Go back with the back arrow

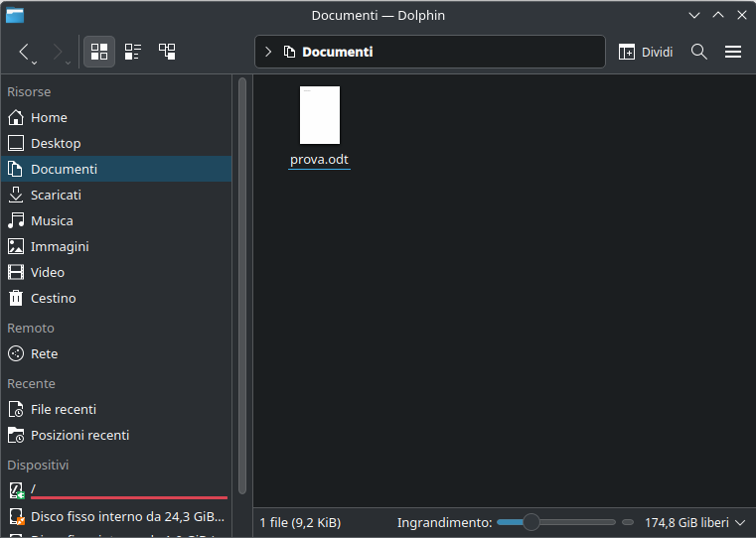coord(25,52)
